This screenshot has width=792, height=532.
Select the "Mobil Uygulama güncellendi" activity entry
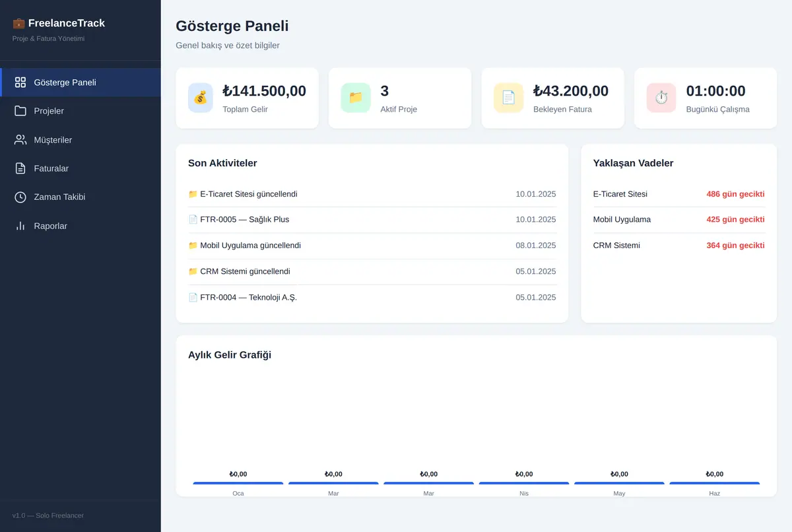pyautogui.click(x=372, y=246)
